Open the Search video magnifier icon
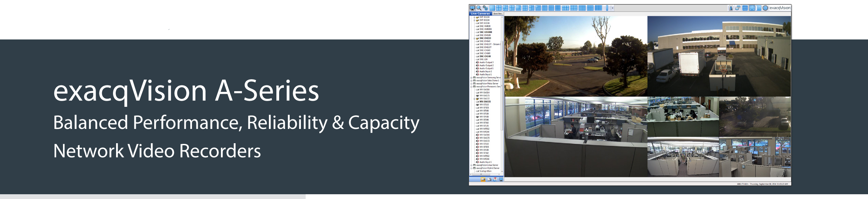This screenshot has width=868, height=199. (479, 8)
